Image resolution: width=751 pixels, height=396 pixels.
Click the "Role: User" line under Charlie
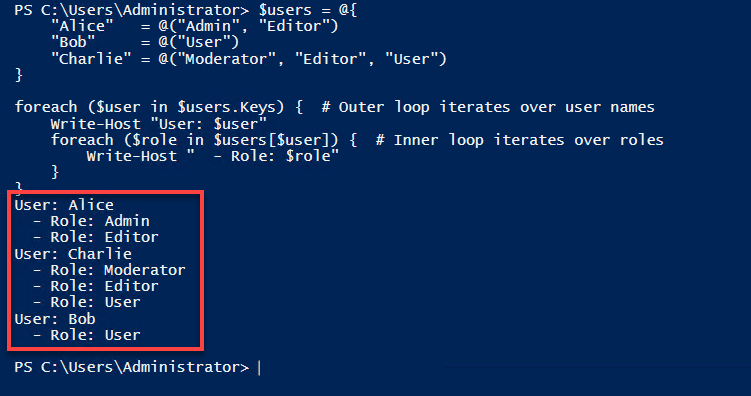87,303
